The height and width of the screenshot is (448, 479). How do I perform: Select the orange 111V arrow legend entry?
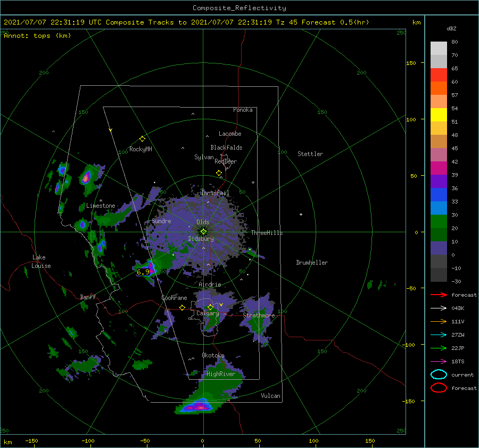click(x=439, y=321)
